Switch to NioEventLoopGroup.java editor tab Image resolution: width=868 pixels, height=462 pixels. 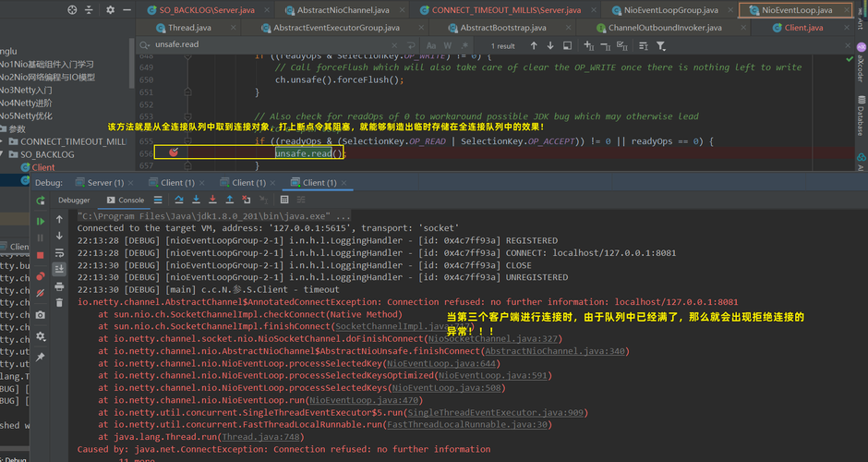click(669, 10)
